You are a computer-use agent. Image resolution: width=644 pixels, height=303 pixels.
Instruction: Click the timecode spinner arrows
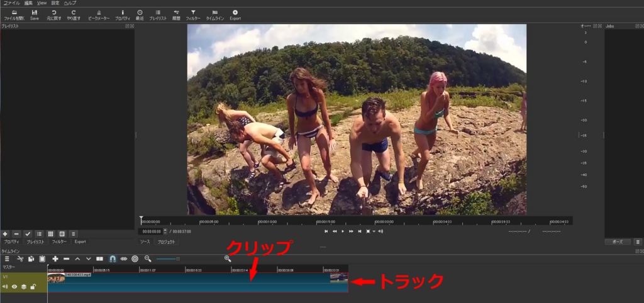165,231
